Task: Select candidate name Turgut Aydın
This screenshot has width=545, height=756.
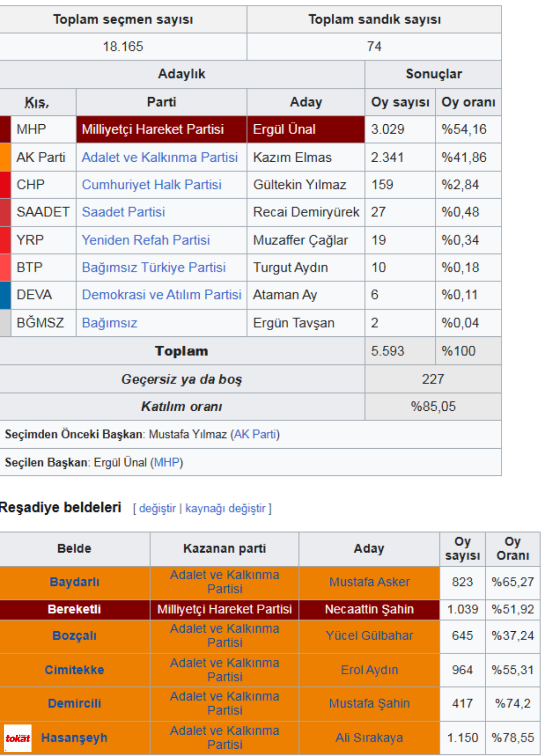Action: pyautogui.click(x=290, y=267)
